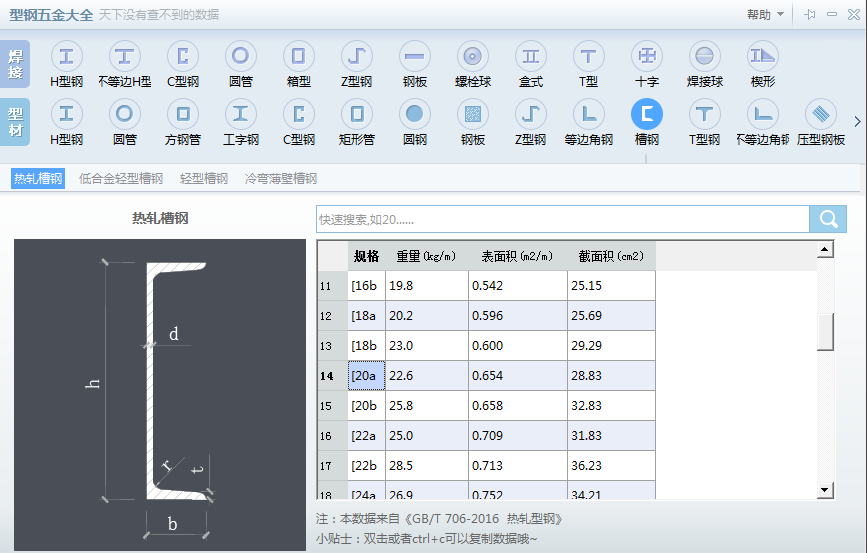The height and width of the screenshot is (553, 867).
Task: Switch to the 低合金轻型槽钢 tab
Action: pos(121,179)
